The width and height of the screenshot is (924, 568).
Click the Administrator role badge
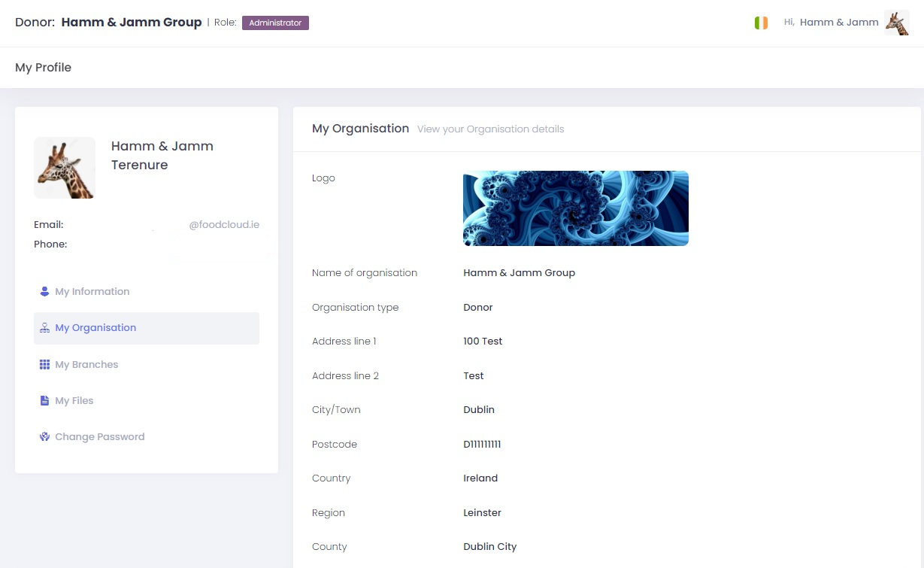click(x=275, y=23)
